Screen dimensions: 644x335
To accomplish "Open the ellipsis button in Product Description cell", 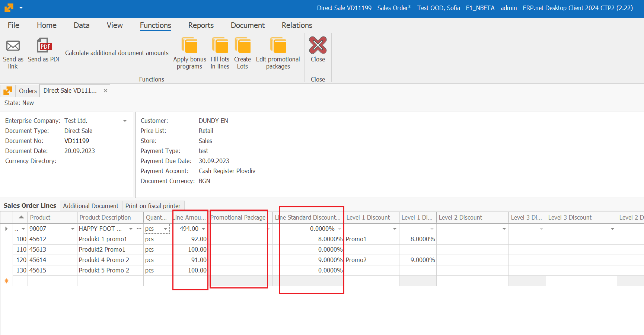I will tap(139, 229).
